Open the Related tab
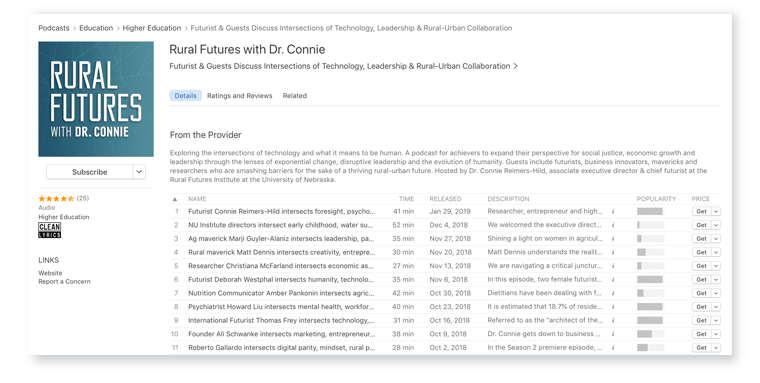Image resolution: width=760 pixels, height=383 pixels. pos(295,96)
